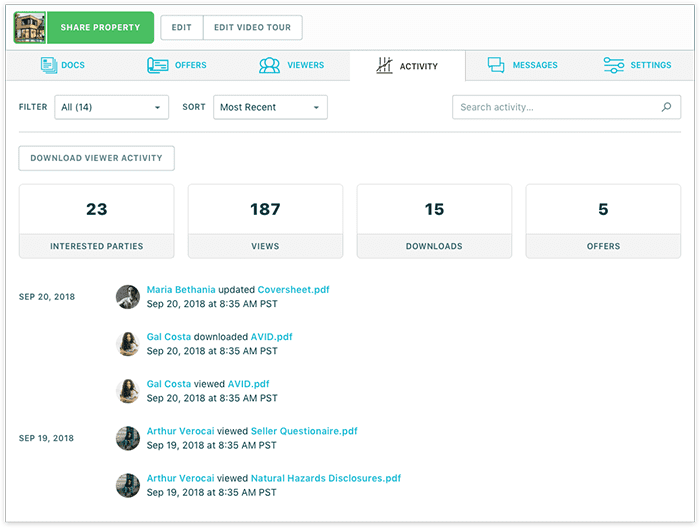
Task: Select the 187 Views stat card
Action: click(x=265, y=222)
